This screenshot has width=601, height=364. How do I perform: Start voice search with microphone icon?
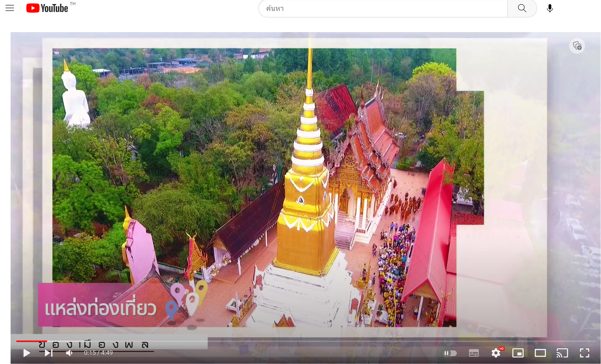click(550, 8)
